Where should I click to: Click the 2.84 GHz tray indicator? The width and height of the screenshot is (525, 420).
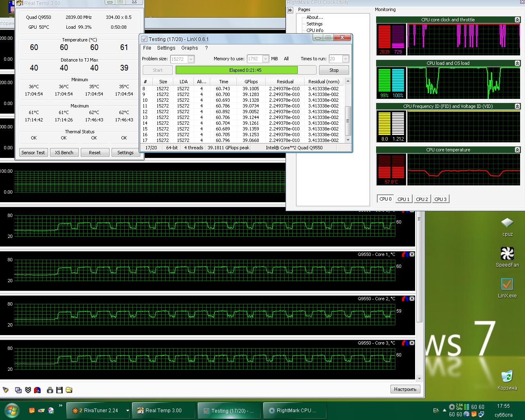pos(459,407)
